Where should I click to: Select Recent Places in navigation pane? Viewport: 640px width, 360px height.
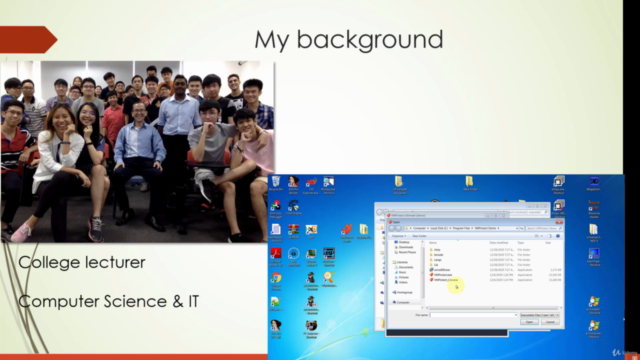pos(404,252)
